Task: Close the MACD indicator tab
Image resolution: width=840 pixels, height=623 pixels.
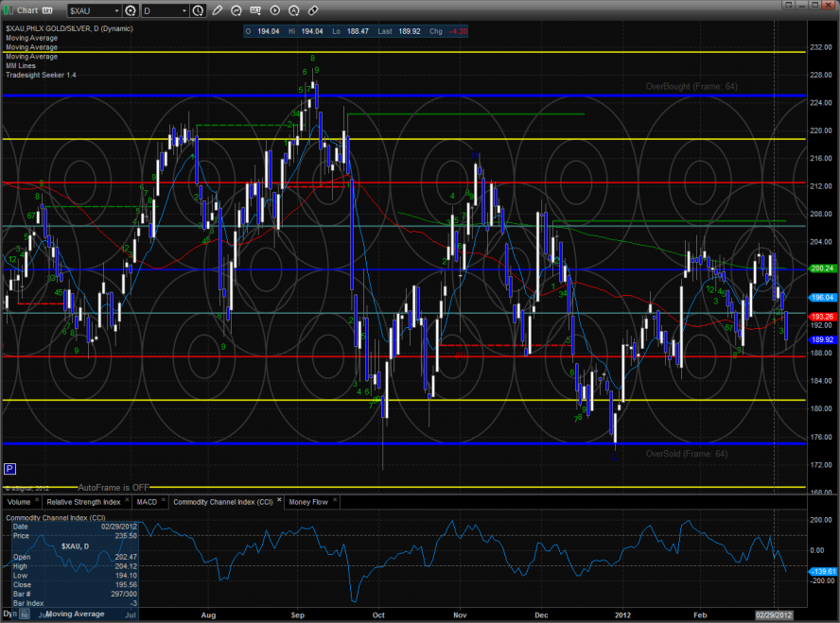Action: pos(163,501)
